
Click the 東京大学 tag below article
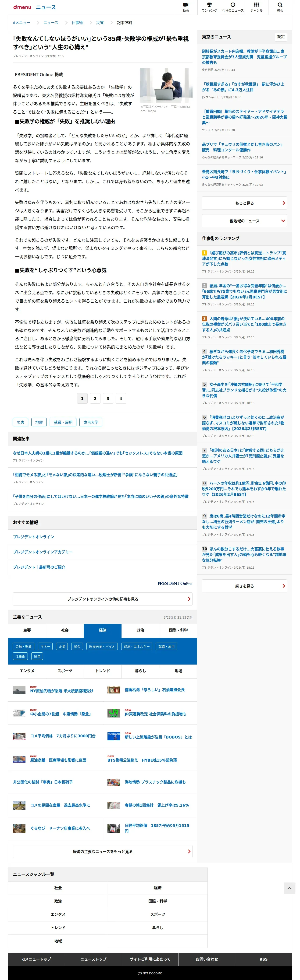[91, 422]
